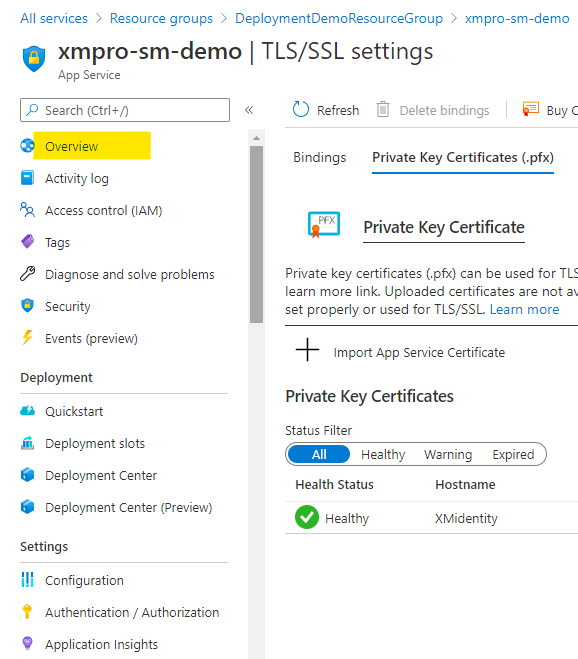Click the sidebar scroll up arrow
Screen dimensions: 578x659
point(256,138)
